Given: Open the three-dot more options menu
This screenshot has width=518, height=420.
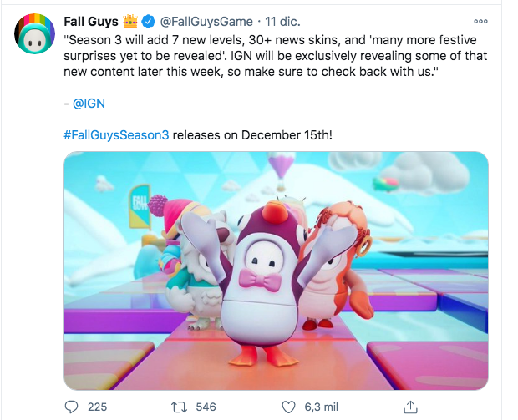Looking at the screenshot, I should pyautogui.click(x=480, y=22).
